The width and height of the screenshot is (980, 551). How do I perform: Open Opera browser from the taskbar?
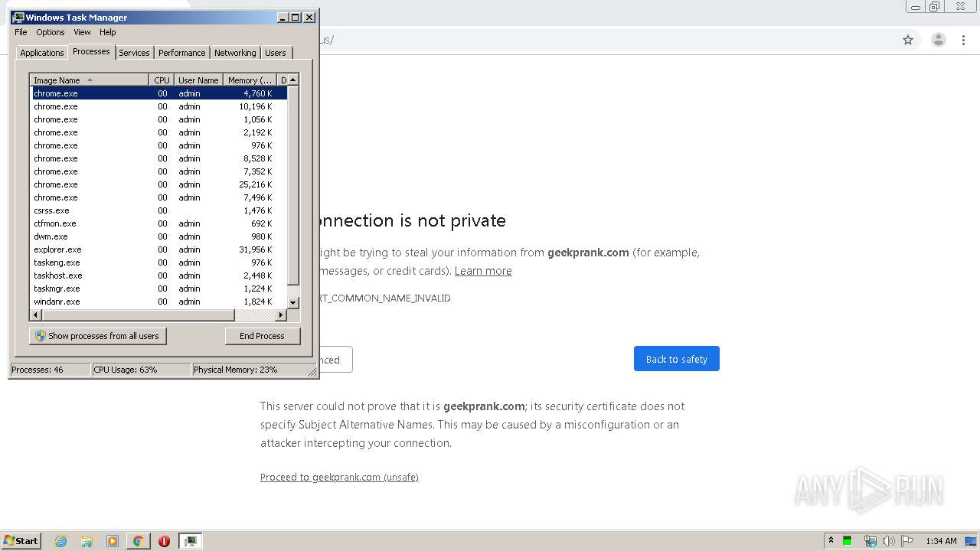click(164, 541)
